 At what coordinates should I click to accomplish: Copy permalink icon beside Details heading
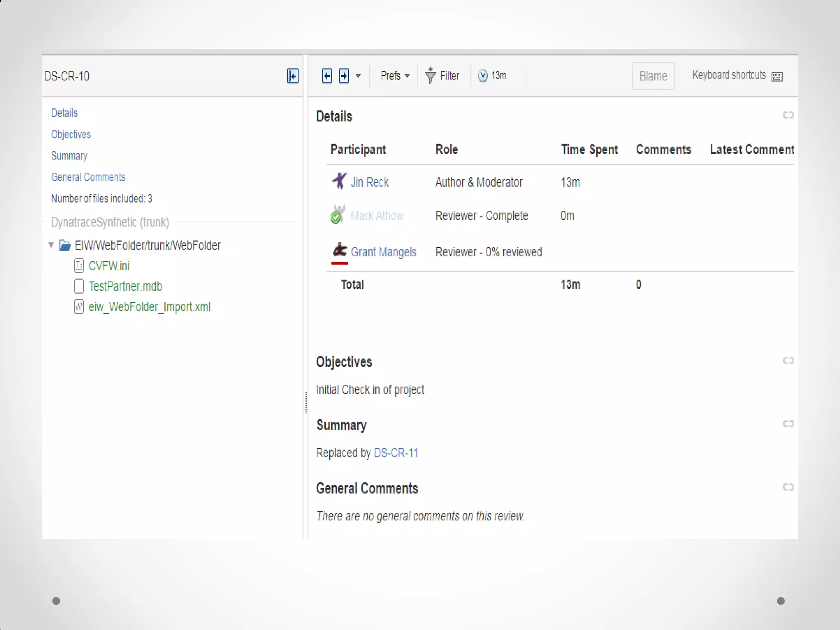coord(788,115)
